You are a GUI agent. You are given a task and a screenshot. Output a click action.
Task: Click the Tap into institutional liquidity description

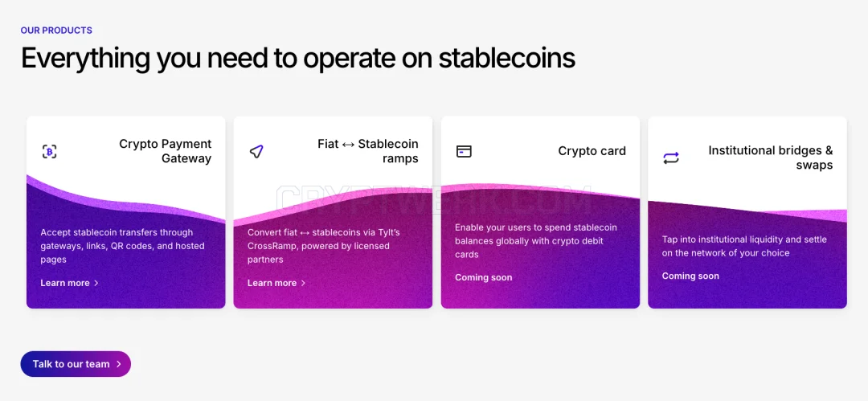pos(744,247)
